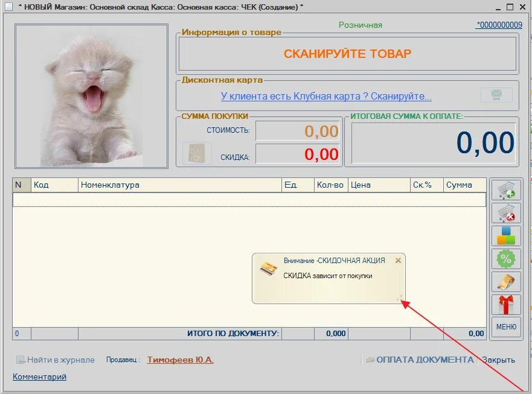Open the МЕНЮ button

(x=506, y=327)
